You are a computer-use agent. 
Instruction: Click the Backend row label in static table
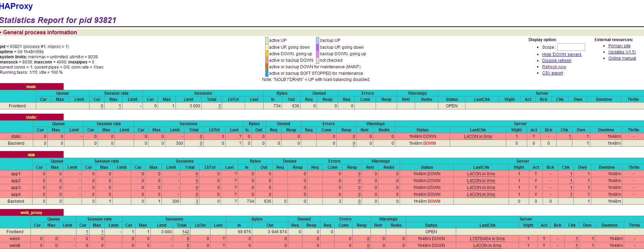[x=16, y=143]
